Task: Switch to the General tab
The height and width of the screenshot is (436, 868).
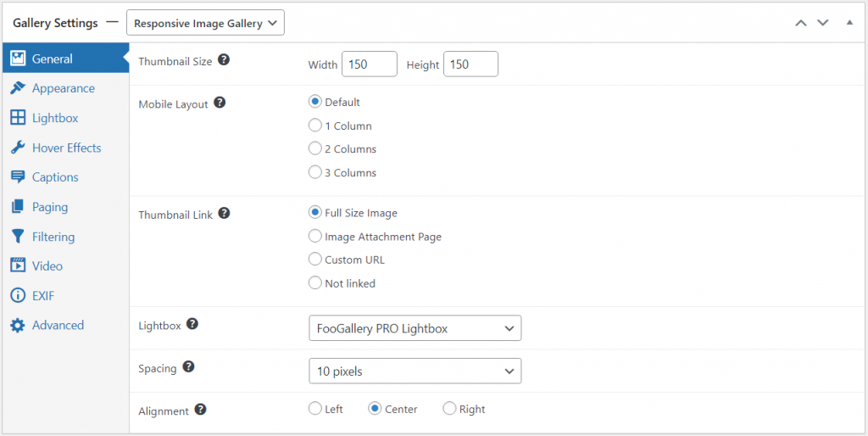Action: (66, 59)
